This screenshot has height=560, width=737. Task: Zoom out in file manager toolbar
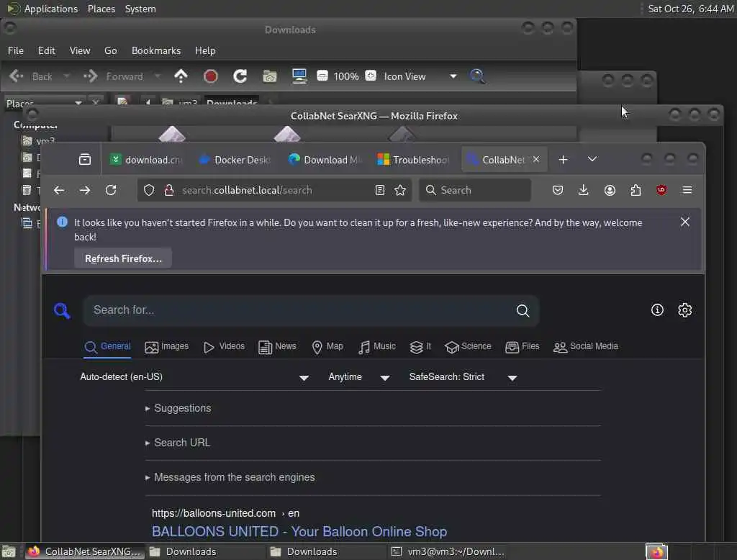pos(322,76)
